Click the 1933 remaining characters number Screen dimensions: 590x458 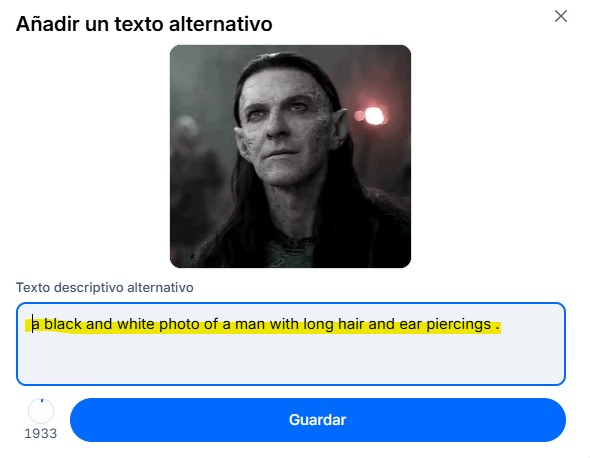(x=41, y=434)
